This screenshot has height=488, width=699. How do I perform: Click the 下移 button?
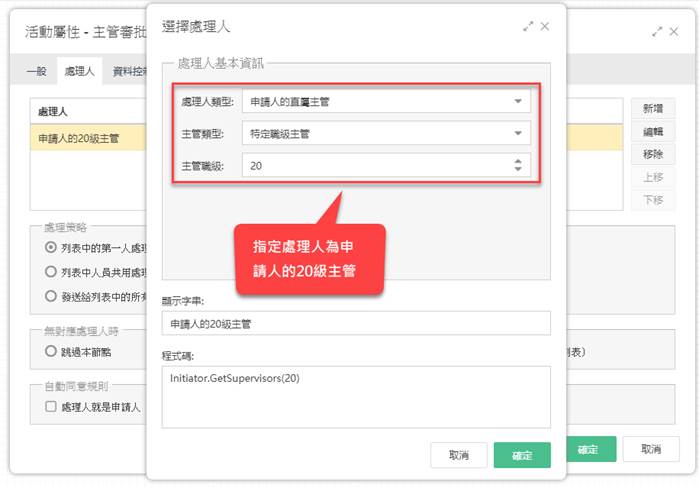click(653, 200)
